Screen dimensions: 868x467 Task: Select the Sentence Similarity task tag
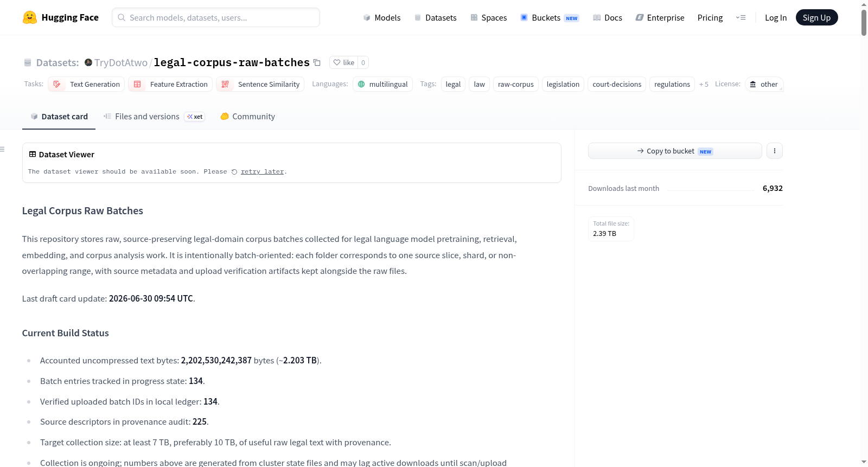[260, 84]
